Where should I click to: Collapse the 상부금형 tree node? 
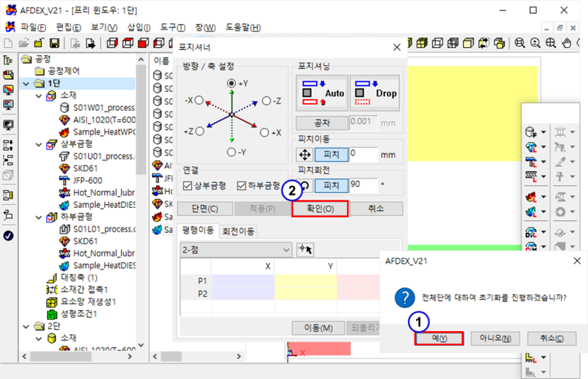tap(37, 144)
